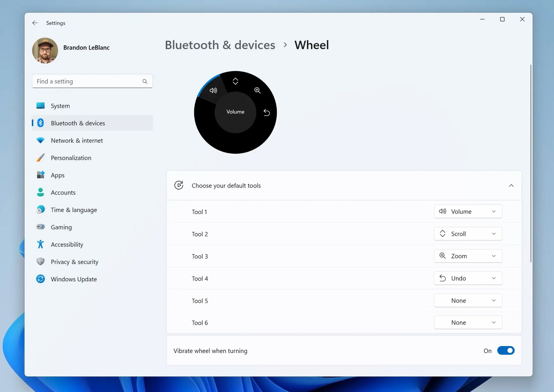
Task: Select the Zoom icon on the wheel diagram
Action: click(x=257, y=90)
